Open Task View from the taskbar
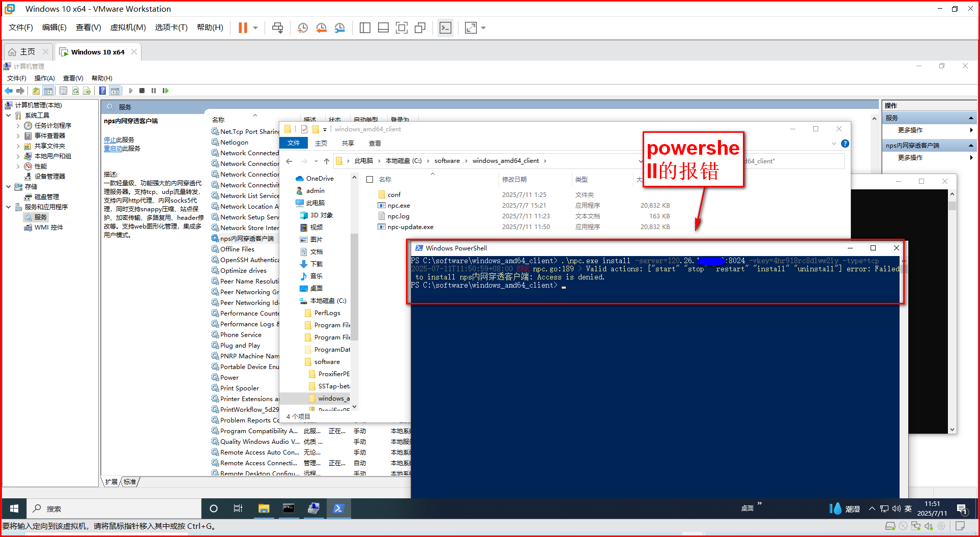 [x=238, y=508]
